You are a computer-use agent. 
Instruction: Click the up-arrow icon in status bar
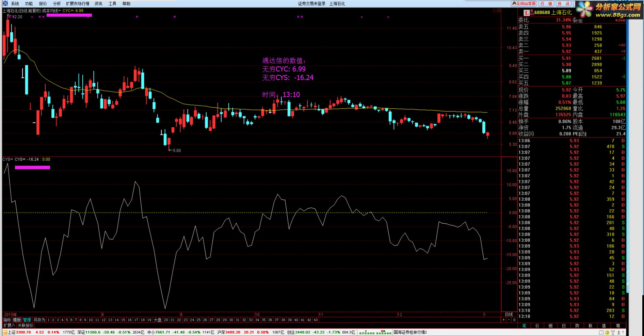coord(618,333)
